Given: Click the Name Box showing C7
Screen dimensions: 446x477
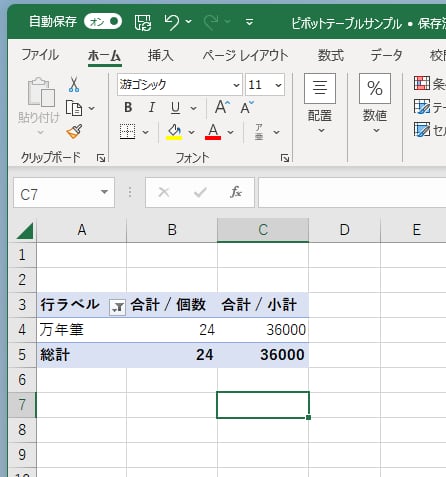Looking at the screenshot, I should [57, 193].
